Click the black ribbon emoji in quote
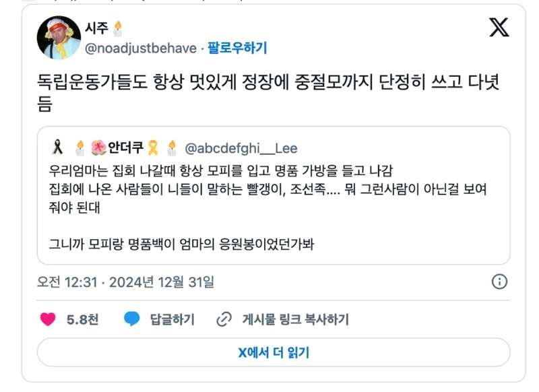 (57, 148)
